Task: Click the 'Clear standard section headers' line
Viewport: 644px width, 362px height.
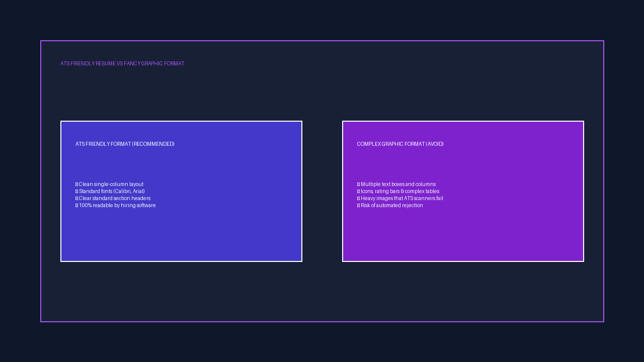Action: 113,199
